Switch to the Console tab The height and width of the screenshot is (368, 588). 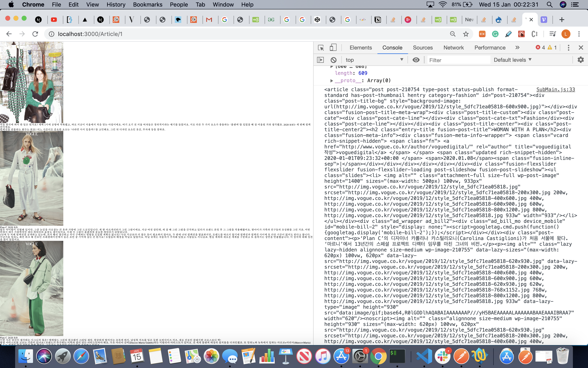tap(392, 48)
